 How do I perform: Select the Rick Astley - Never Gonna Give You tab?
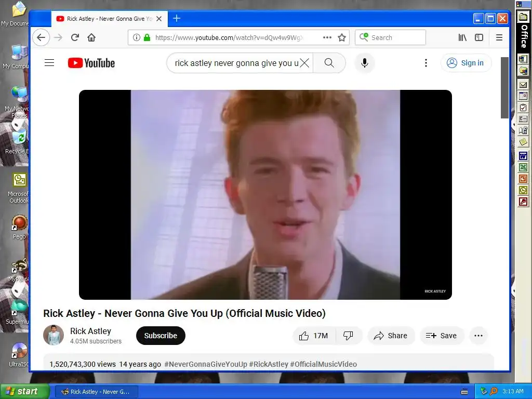[x=109, y=19]
